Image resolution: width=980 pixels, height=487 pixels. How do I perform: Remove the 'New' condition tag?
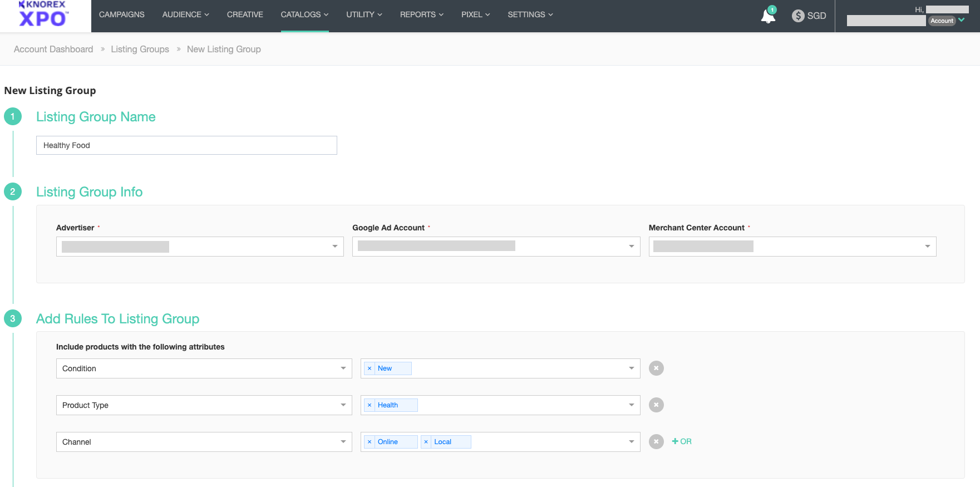pyautogui.click(x=370, y=368)
